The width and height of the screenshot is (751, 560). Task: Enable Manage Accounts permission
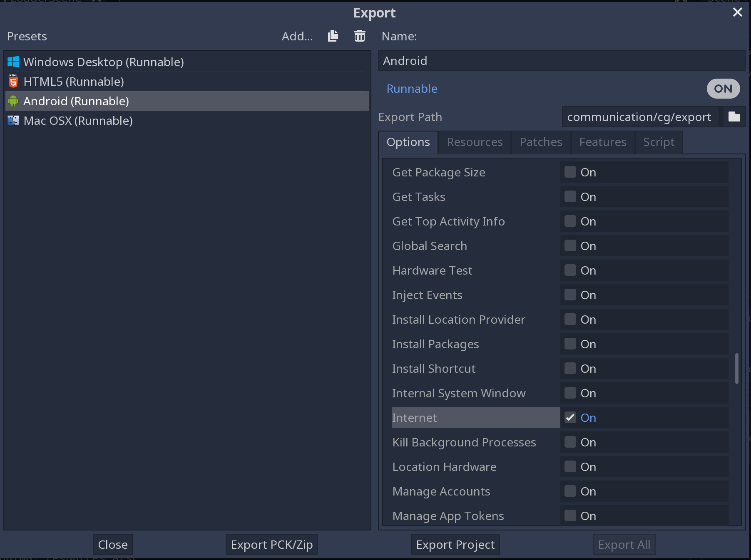(x=570, y=491)
